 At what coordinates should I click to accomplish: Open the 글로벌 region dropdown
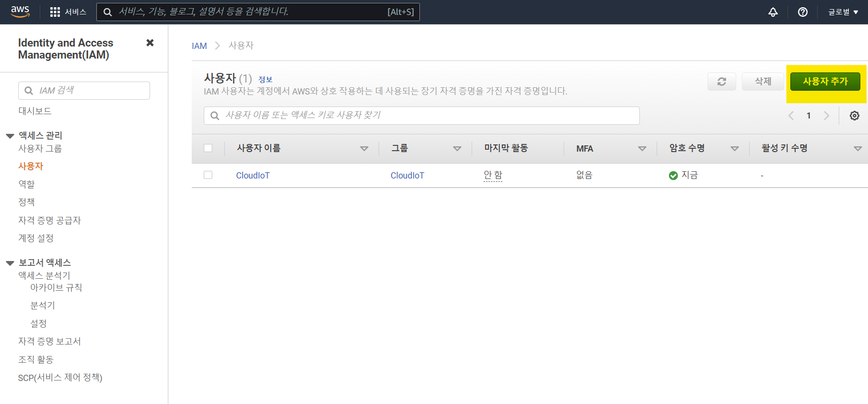tap(843, 12)
